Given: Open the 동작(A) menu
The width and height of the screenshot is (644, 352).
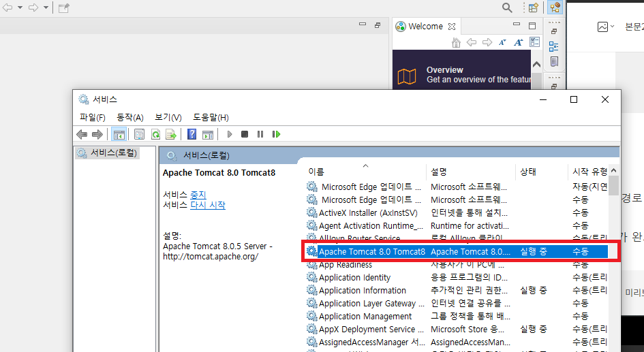Looking at the screenshot, I should 129,118.
